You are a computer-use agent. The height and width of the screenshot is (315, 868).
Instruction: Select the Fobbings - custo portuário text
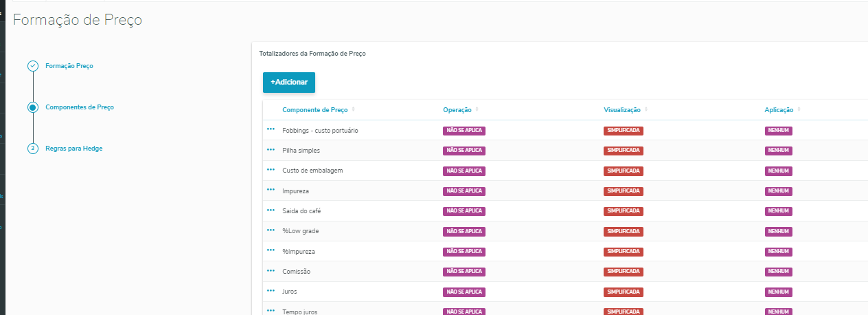[x=320, y=130]
